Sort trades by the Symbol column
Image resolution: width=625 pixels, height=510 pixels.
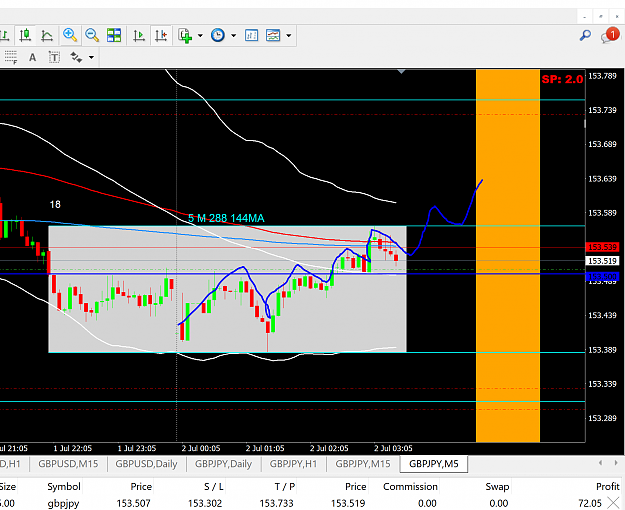click(64, 486)
